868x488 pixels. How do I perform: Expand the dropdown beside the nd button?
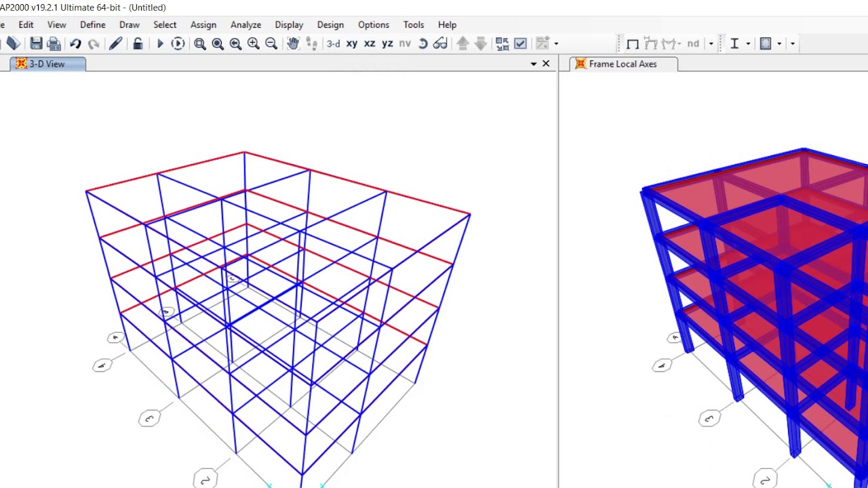(711, 43)
